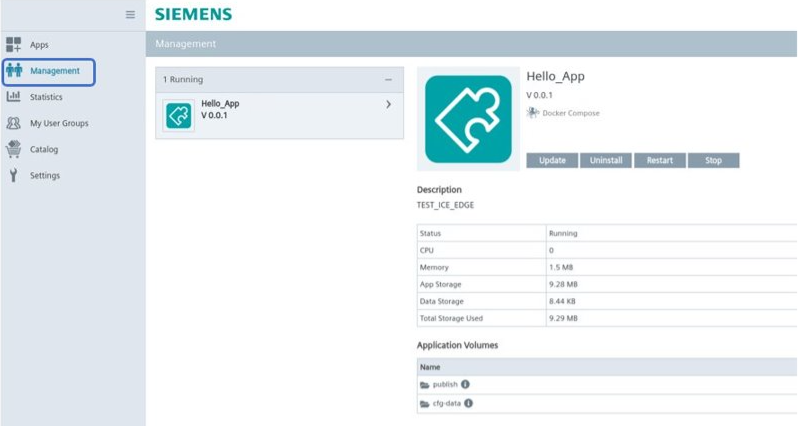
Task: Click the Management people icon
Action: click(14, 71)
